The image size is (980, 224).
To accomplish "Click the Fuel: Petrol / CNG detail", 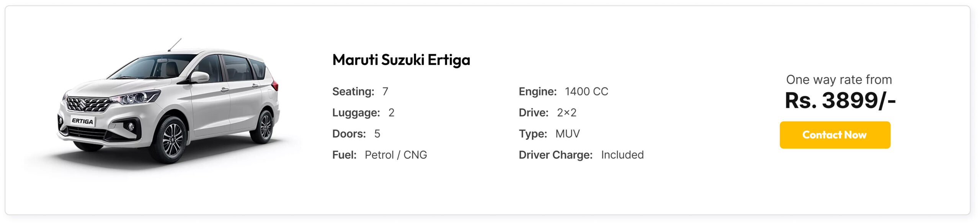I will 379,155.
